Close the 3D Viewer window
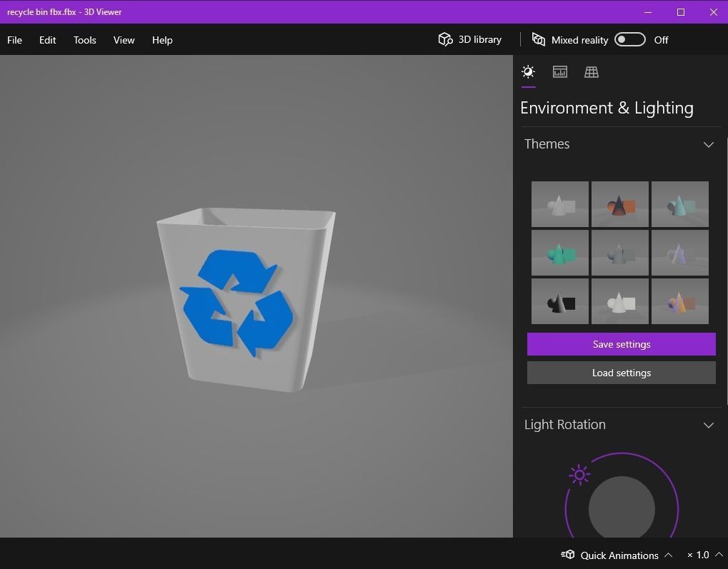 point(713,12)
